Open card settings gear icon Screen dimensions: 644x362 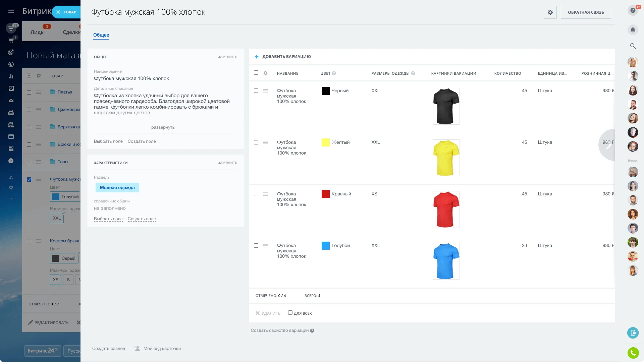550,12
